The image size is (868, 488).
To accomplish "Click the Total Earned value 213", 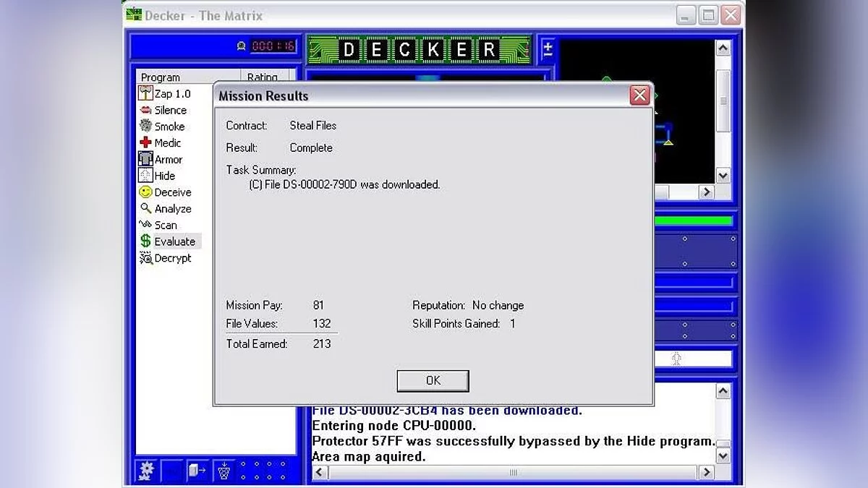I will click(x=322, y=343).
